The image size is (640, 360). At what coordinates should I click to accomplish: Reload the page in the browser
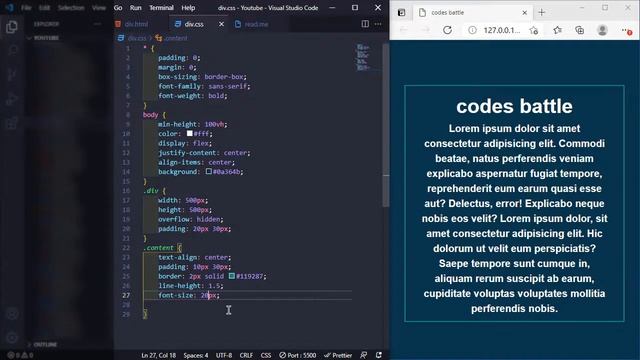pyautogui.click(x=447, y=30)
